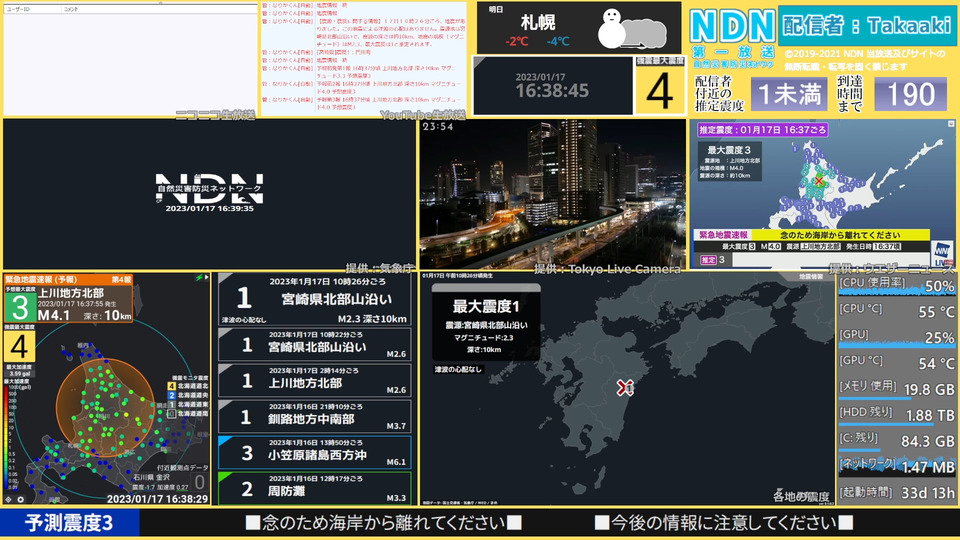960x540 pixels.
Task: Click the 2023/01/17 16:38:29 monitor timestamp
Action: [x=157, y=499]
